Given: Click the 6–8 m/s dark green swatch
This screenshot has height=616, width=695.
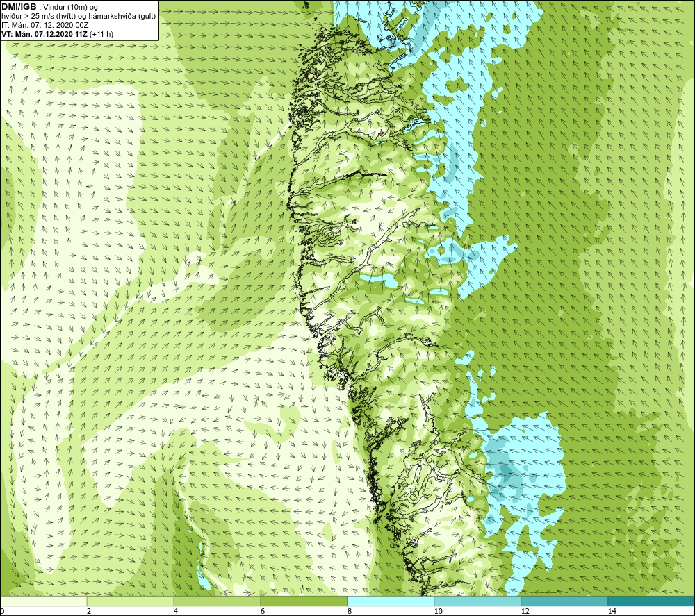Looking at the screenshot, I should click(x=304, y=601).
